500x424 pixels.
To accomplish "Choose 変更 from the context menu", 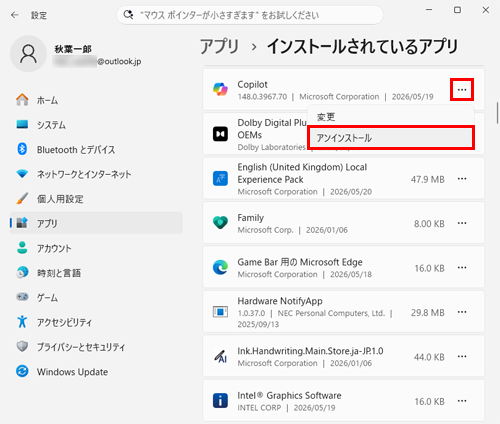I will coord(391,117).
